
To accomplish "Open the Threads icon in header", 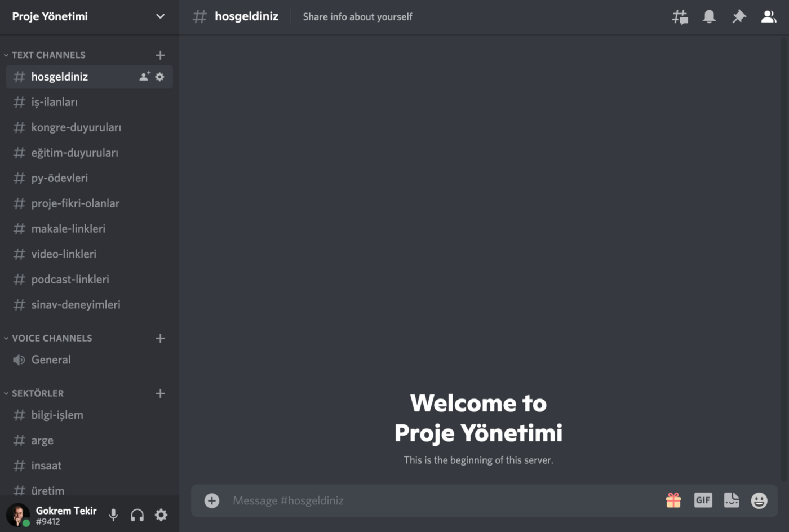I will pyautogui.click(x=680, y=17).
